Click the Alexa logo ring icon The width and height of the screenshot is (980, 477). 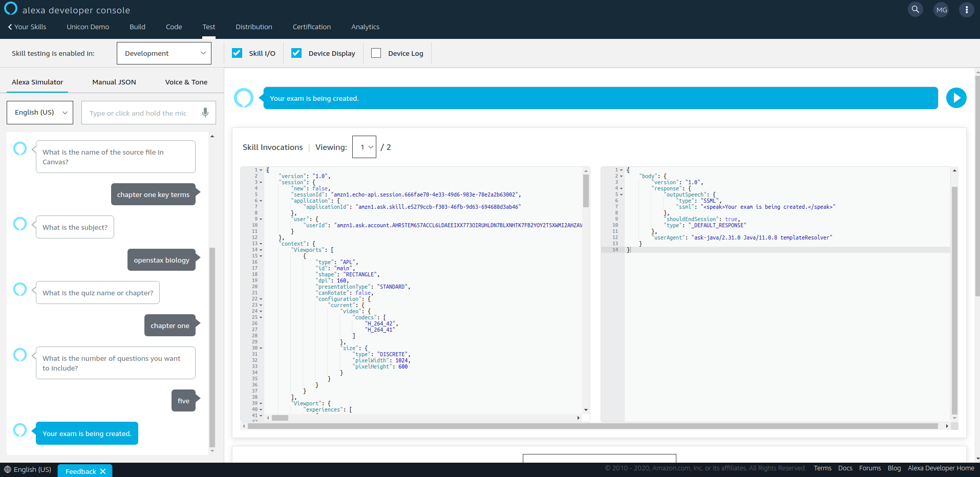pos(11,9)
